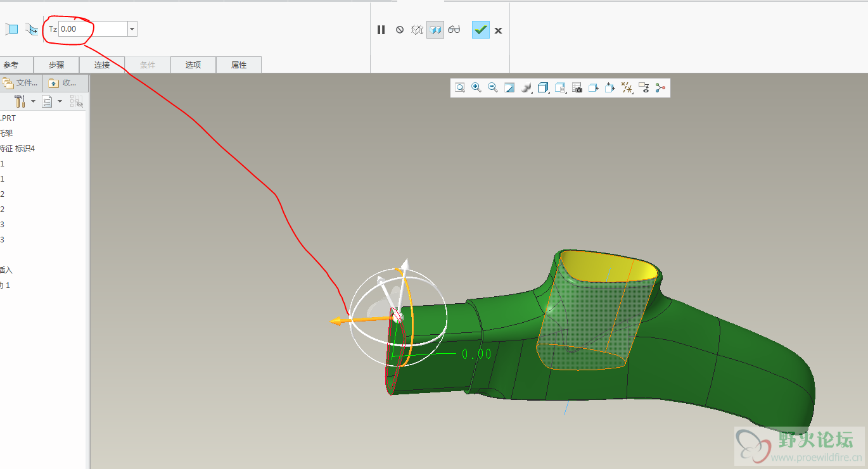Switch to the 收... favorites tab

coord(65,83)
